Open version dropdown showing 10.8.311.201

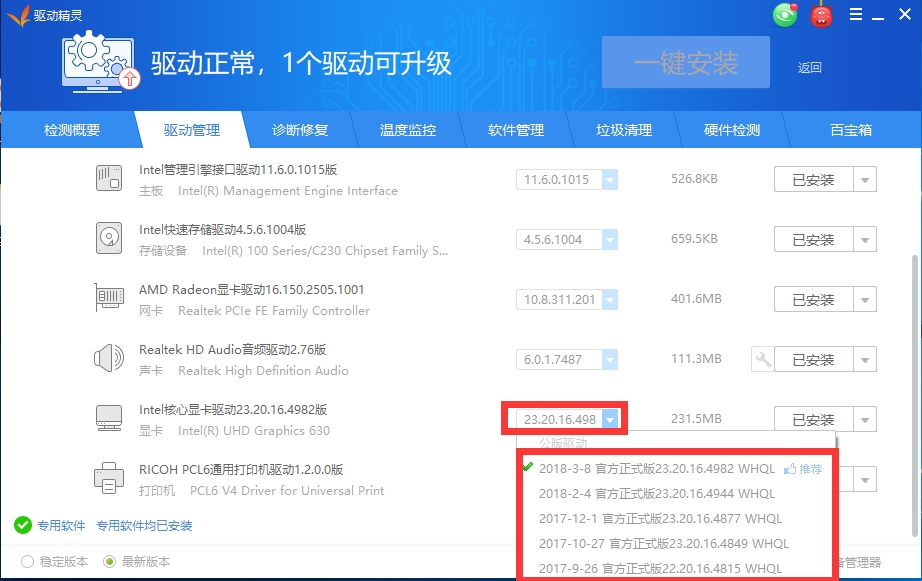click(x=610, y=299)
